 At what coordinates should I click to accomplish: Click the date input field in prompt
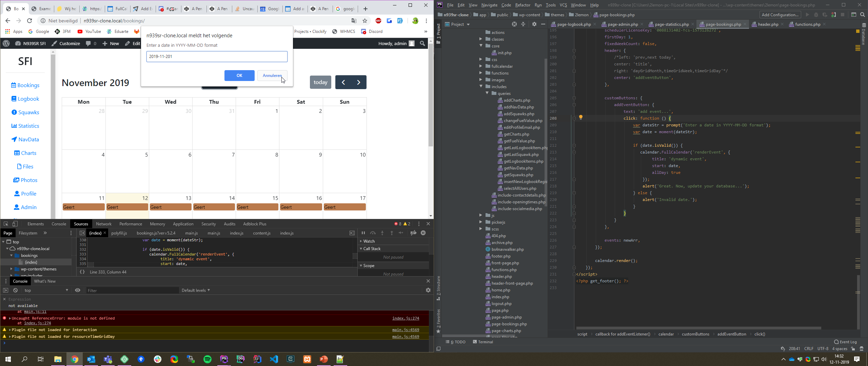[217, 57]
